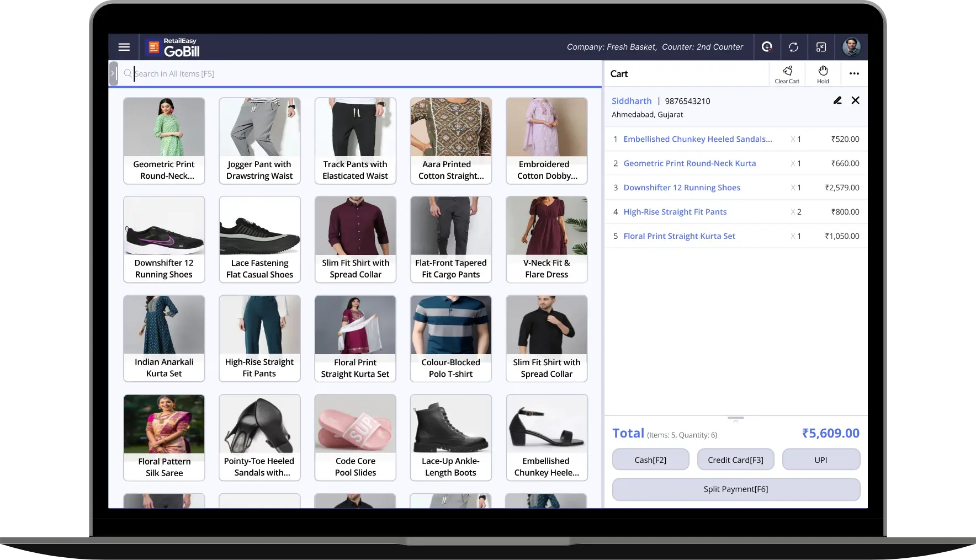Open the GoBill profile picture menu
Image resolution: width=976 pixels, height=560 pixels.
(x=851, y=47)
